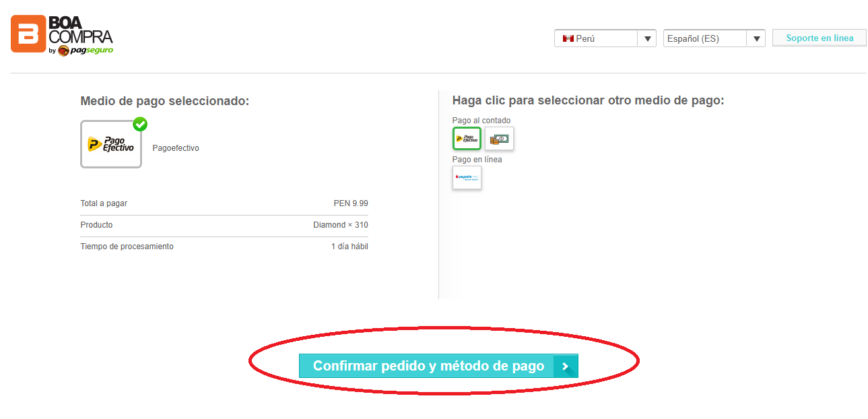Image resolution: width=868 pixels, height=419 pixels.
Task: Click the "Tiempo de procesamiento" label
Action: (127, 247)
